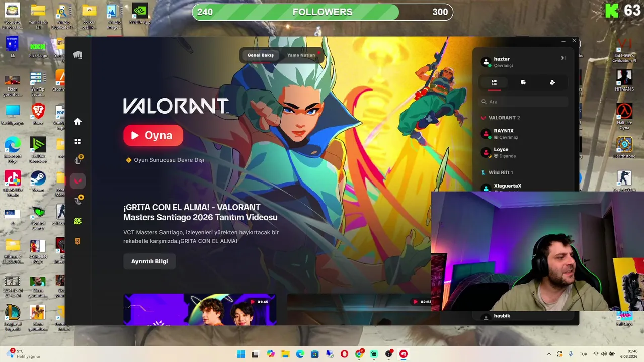Open the NVIDIA Broadcast desktop shortcut
The height and width of the screenshot is (362, 644).
(38, 150)
